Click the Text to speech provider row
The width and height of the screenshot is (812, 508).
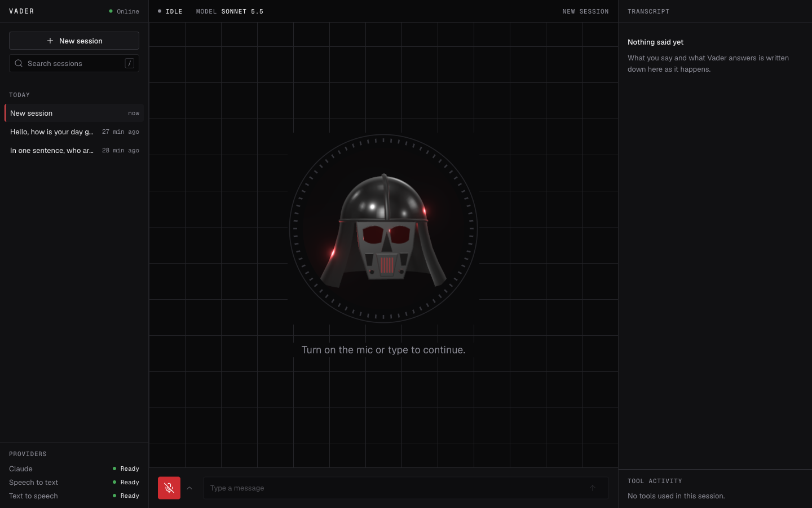coord(74,496)
